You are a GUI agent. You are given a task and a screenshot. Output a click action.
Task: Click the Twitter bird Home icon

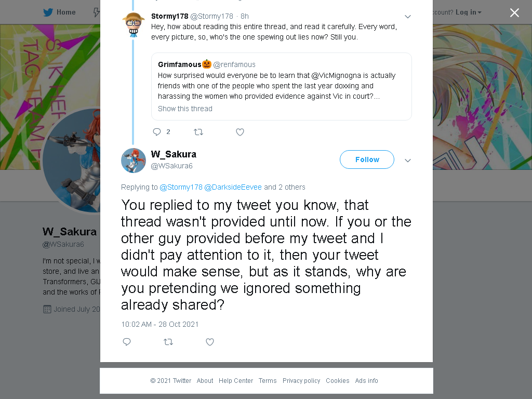pos(48,12)
